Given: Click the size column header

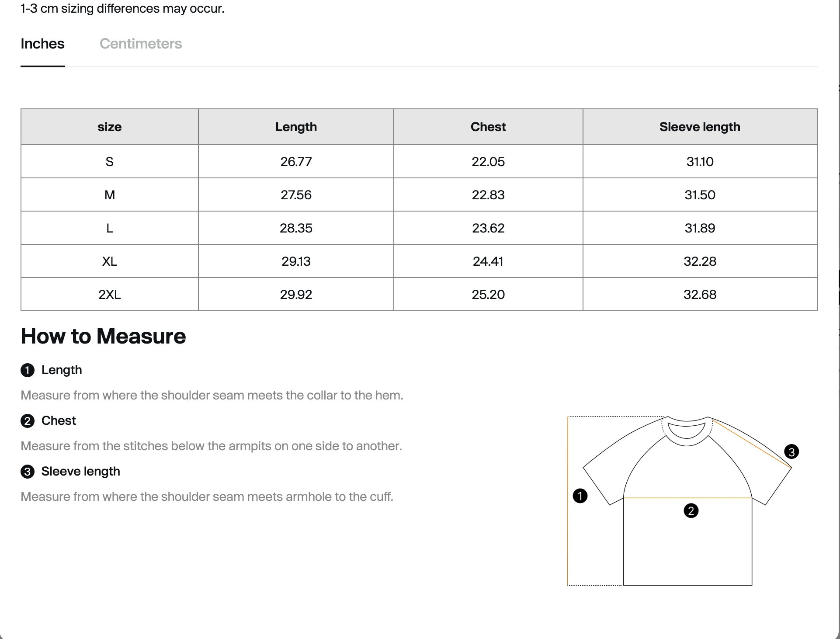Looking at the screenshot, I should click(x=109, y=127).
